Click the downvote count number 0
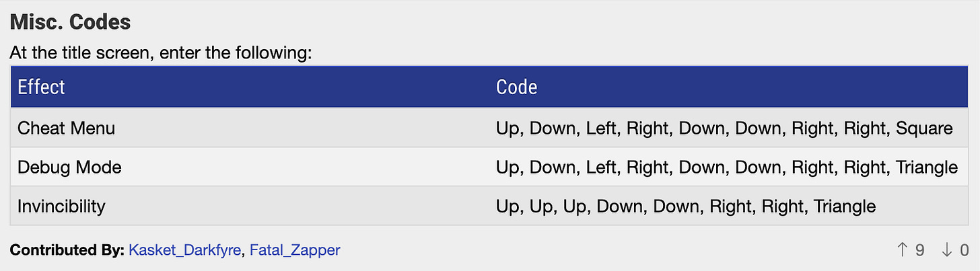 (x=964, y=250)
